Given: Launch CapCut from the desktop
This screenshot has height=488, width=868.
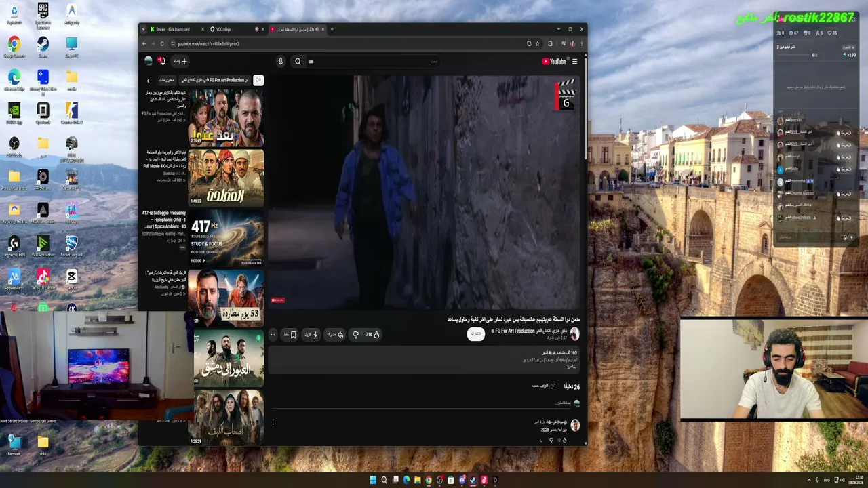Looking at the screenshot, I should point(71,278).
